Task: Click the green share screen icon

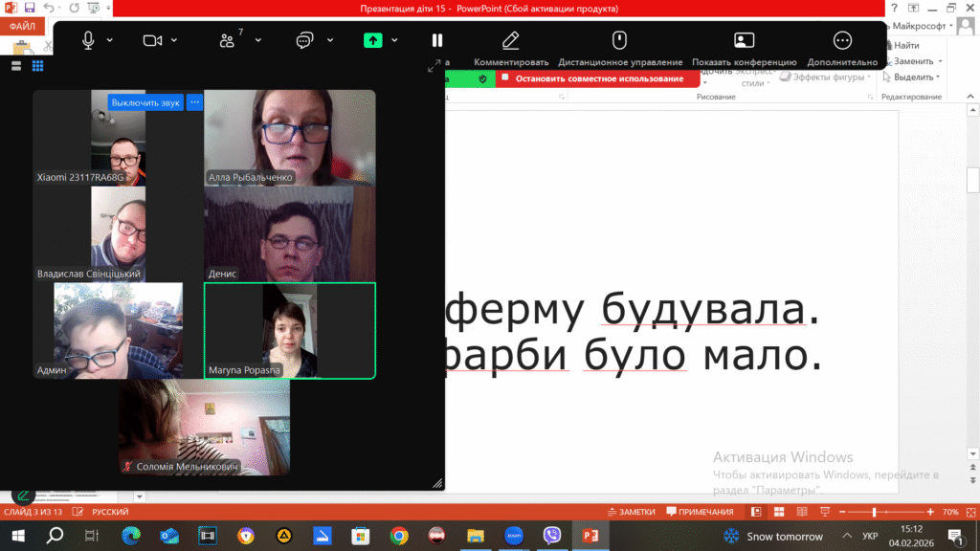Action: [x=372, y=40]
